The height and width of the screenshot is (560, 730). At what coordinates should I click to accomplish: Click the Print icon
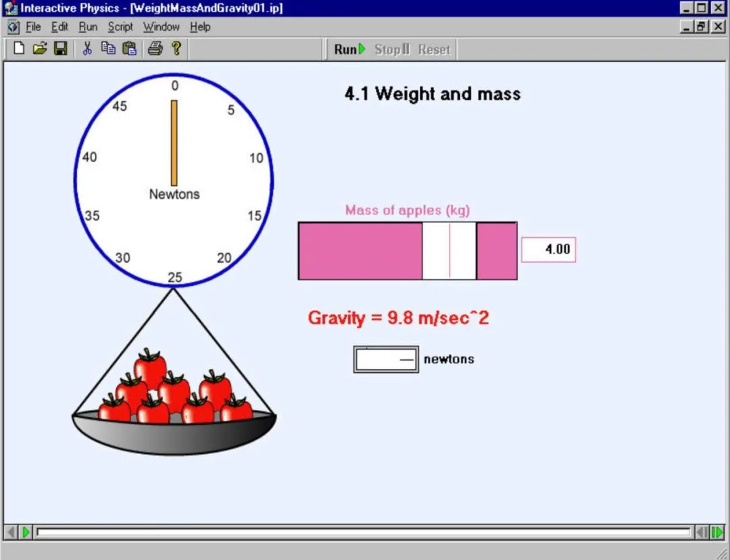[155, 49]
